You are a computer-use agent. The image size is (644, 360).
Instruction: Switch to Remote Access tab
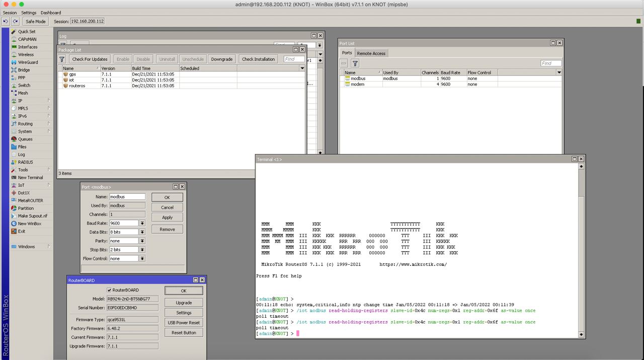click(x=371, y=53)
